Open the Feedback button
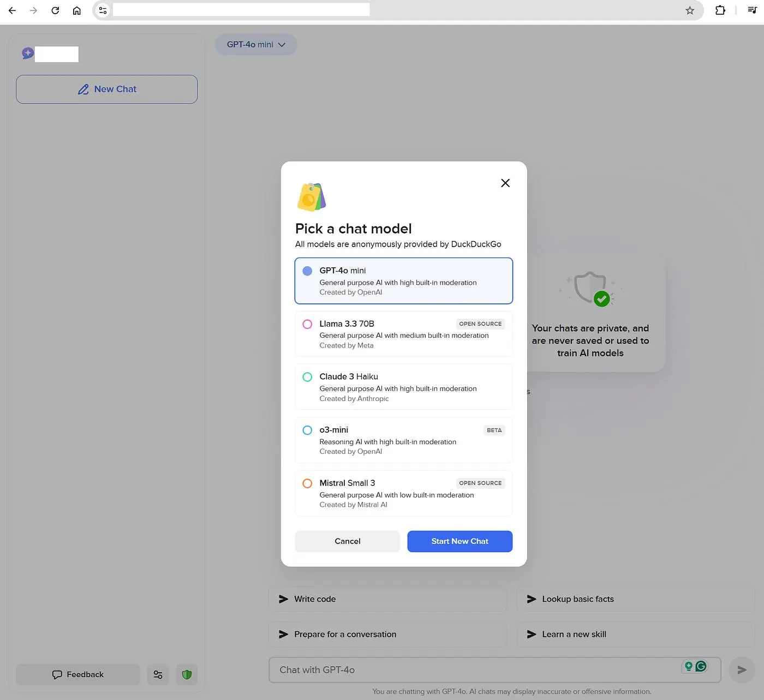This screenshot has height=700, width=764. tap(78, 674)
